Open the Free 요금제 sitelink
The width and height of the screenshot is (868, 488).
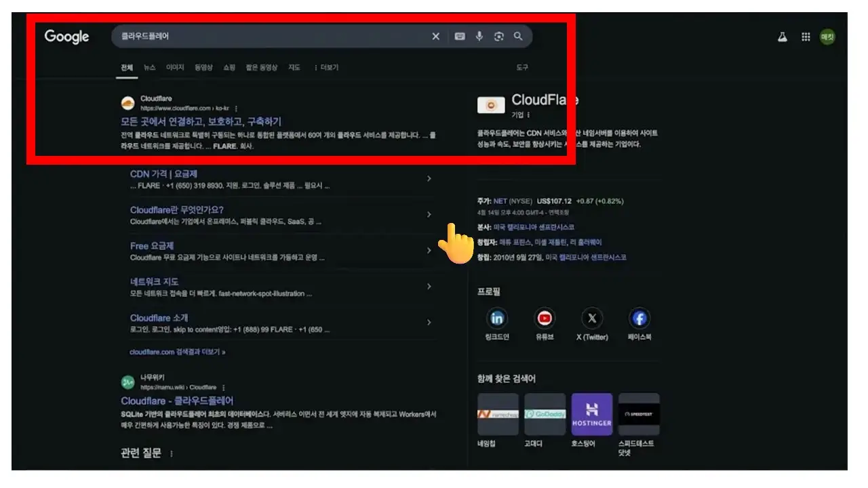click(x=152, y=246)
